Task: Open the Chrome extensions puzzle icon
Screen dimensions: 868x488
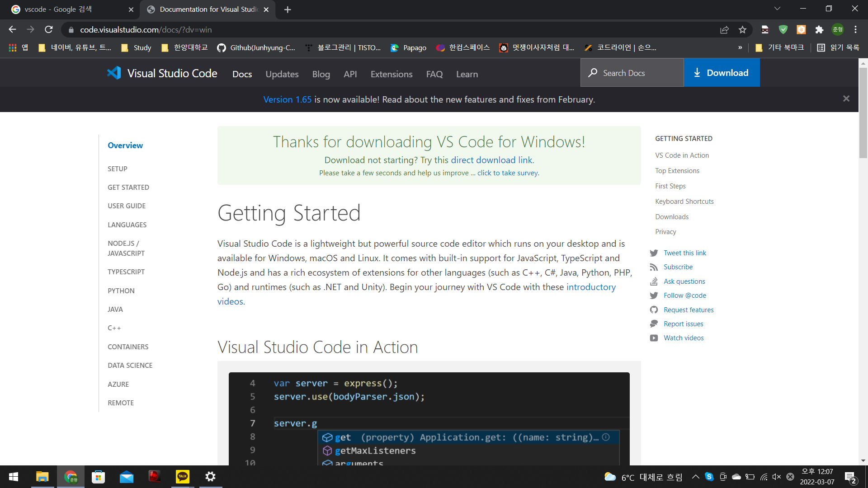Action: [819, 30]
